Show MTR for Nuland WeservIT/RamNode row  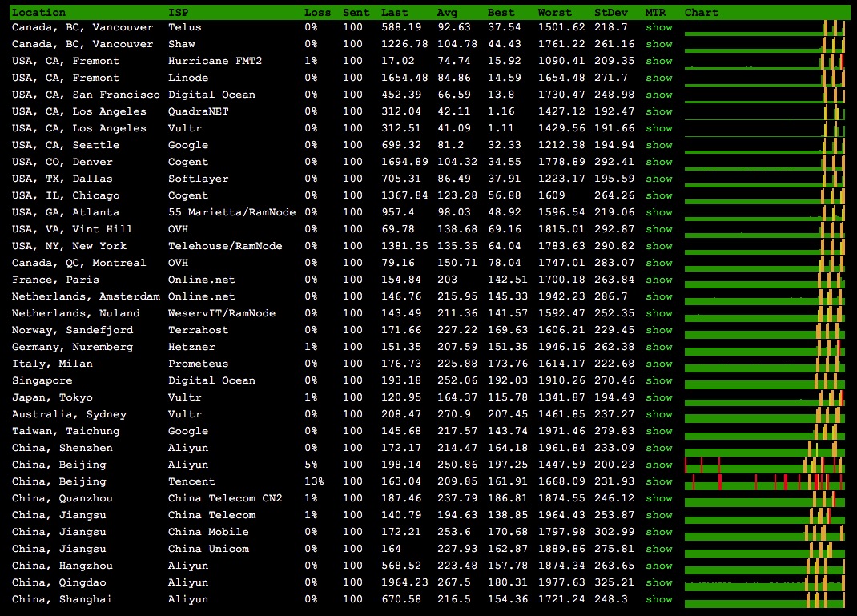tap(659, 313)
